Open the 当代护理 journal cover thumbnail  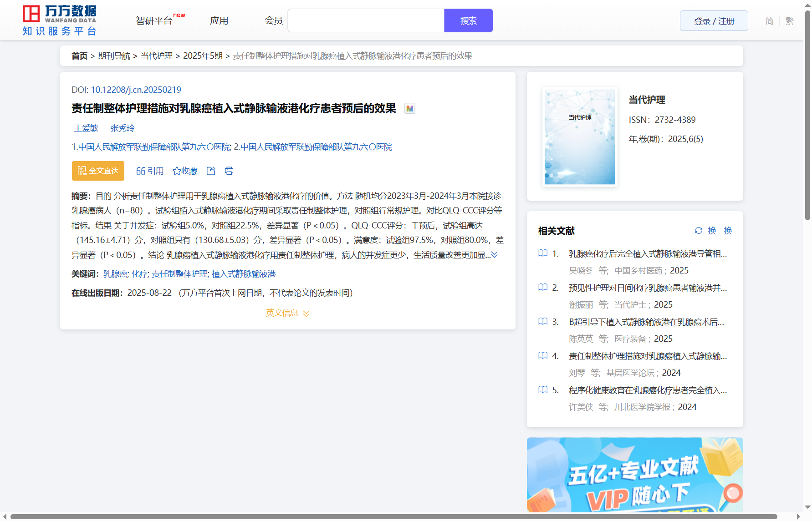[x=580, y=137]
